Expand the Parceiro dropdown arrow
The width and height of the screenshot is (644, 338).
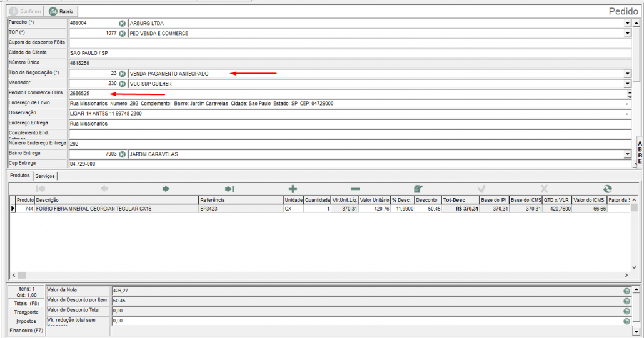(627, 23)
